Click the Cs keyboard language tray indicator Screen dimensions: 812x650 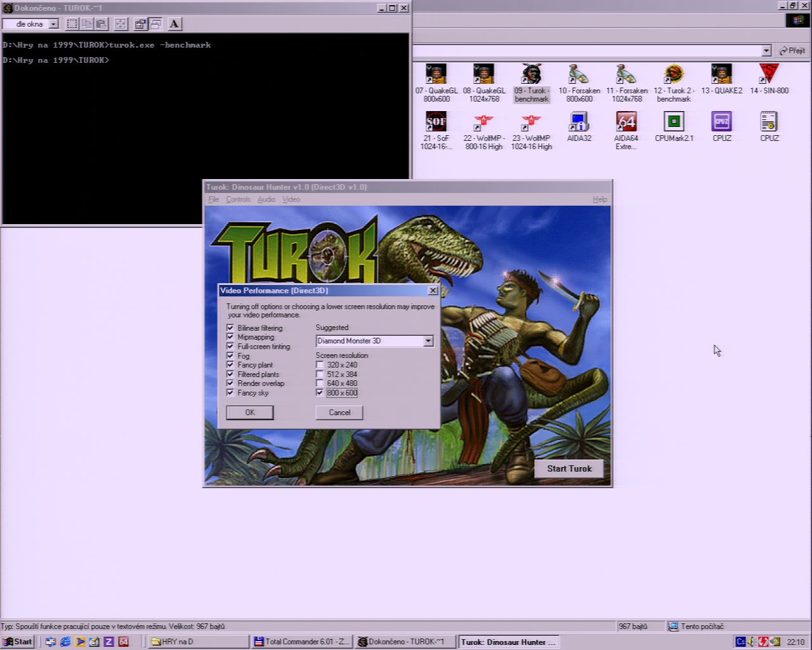click(x=740, y=642)
